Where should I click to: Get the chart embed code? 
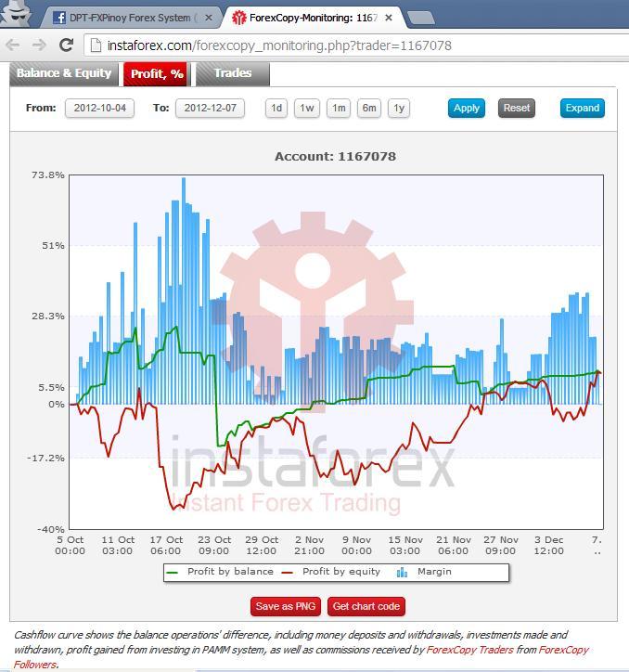[x=366, y=606]
